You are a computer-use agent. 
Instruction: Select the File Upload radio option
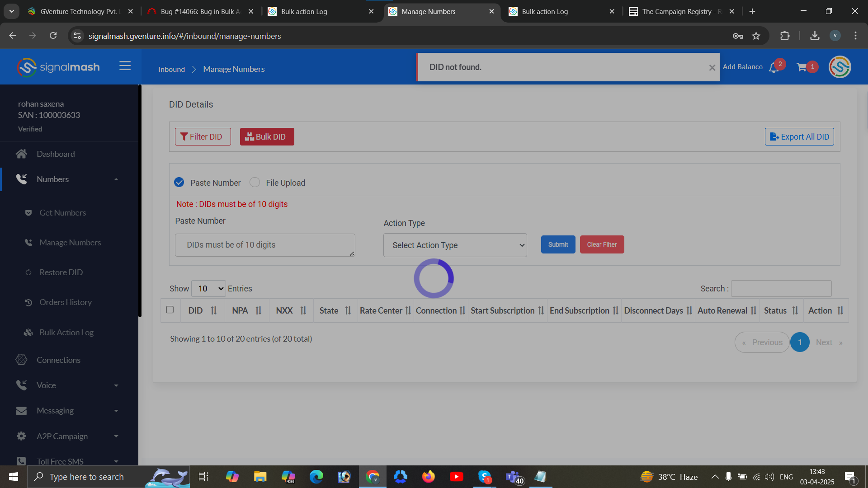click(255, 183)
